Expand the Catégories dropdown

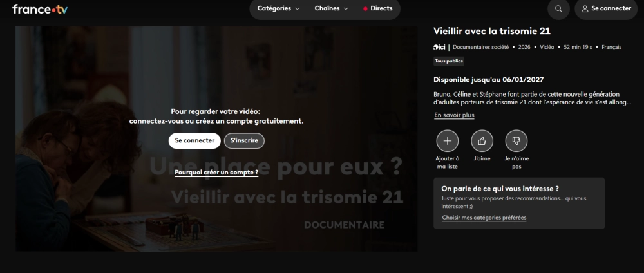tap(278, 8)
